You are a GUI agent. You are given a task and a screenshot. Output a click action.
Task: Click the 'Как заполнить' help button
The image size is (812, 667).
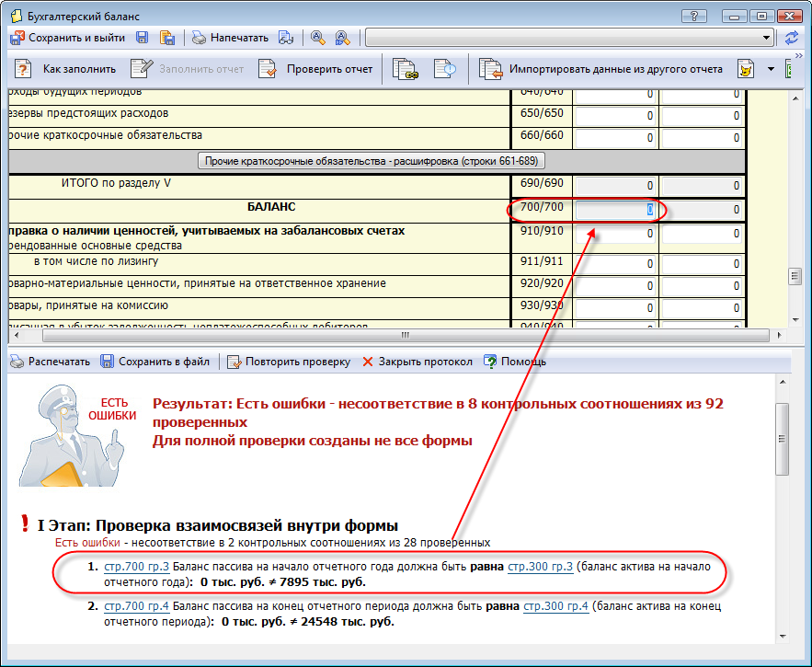point(65,69)
